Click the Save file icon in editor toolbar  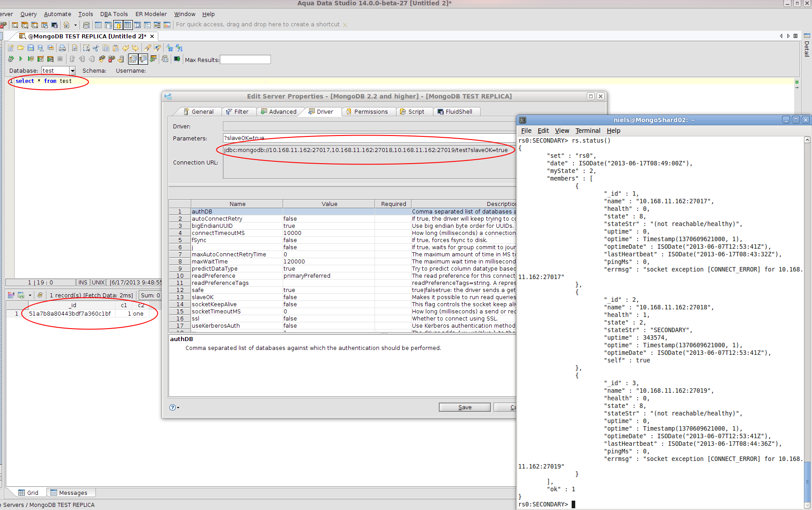pyautogui.click(x=31, y=48)
